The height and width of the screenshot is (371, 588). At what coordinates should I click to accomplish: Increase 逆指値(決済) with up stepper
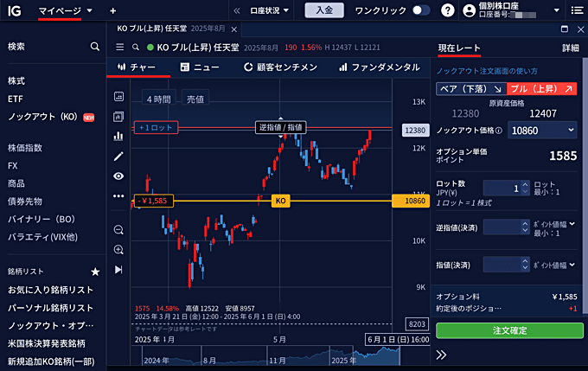[525, 224]
